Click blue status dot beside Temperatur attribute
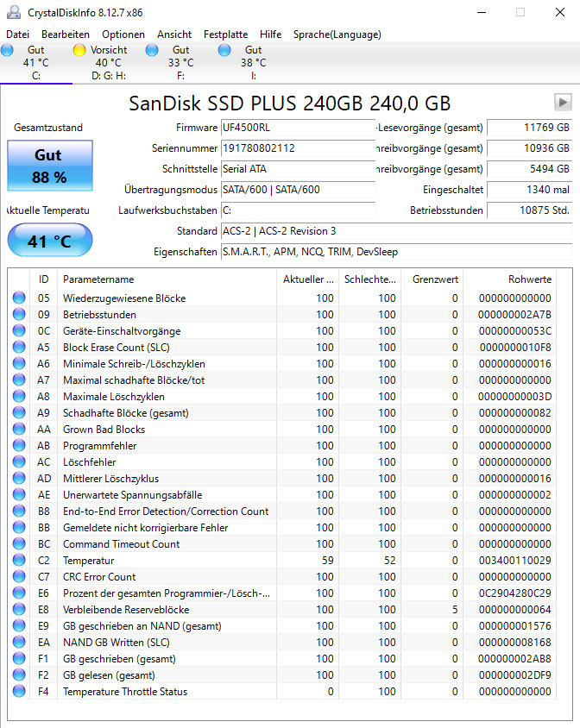580x728 pixels. click(x=19, y=561)
